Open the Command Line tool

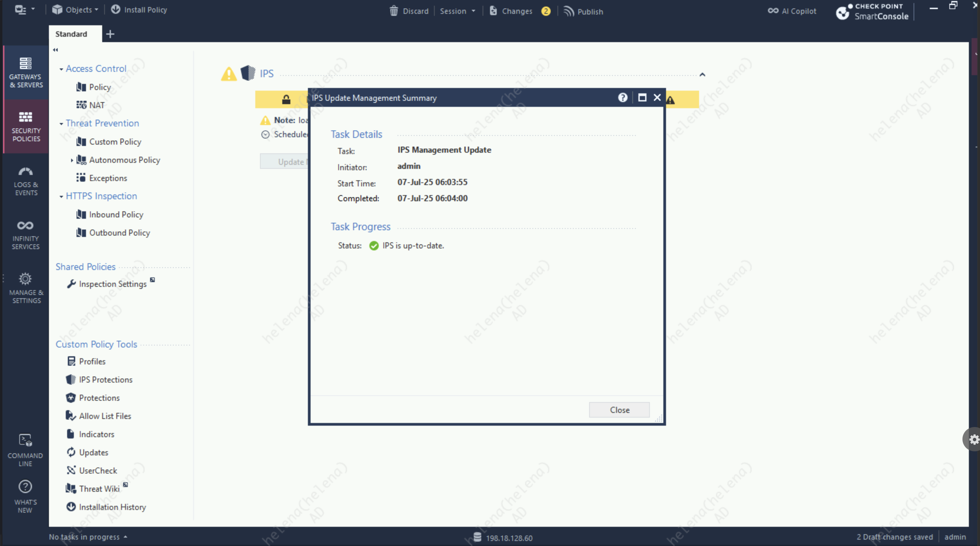click(26, 451)
